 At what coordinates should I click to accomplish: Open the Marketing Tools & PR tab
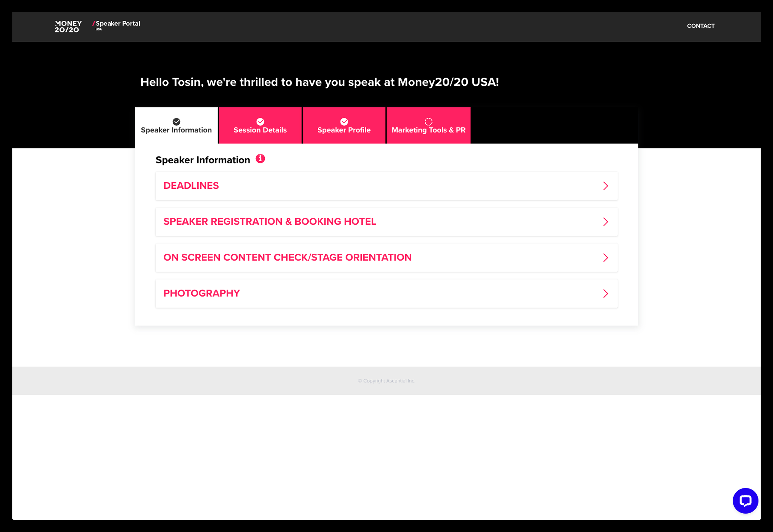coord(428,130)
